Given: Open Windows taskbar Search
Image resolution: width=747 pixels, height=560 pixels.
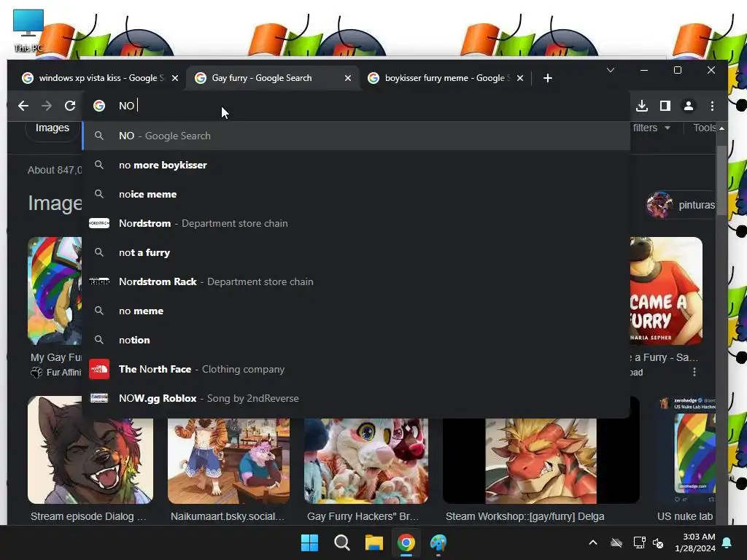Looking at the screenshot, I should (342, 542).
